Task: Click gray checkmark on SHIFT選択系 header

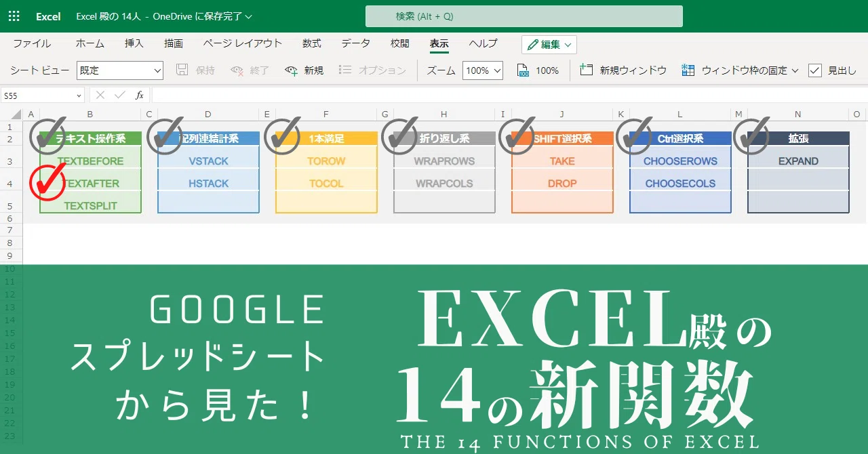Action: 517,137
